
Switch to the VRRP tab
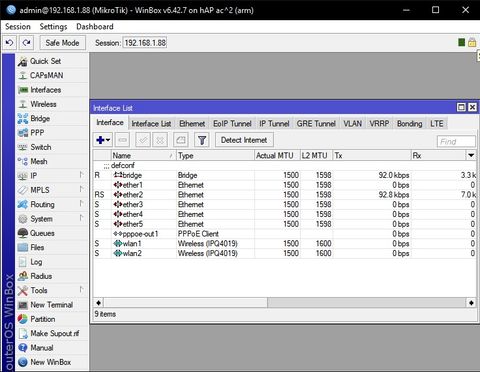379,124
